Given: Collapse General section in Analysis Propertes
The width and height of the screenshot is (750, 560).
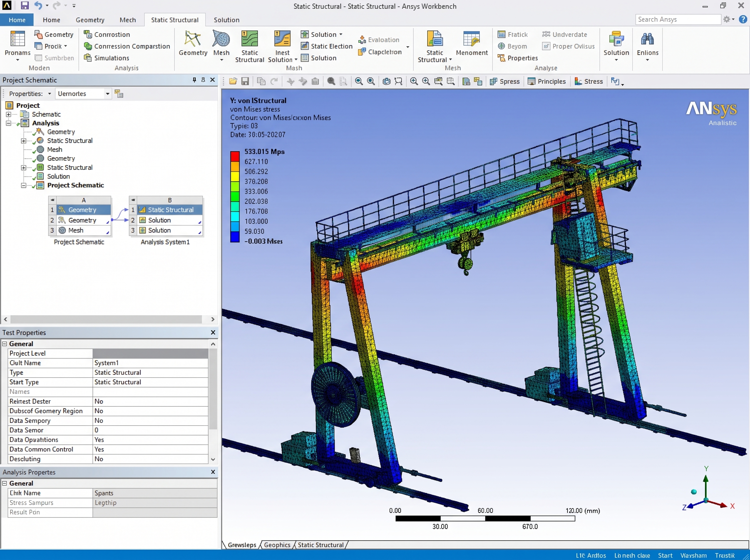Looking at the screenshot, I should pyautogui.click(x=5, y=483).
